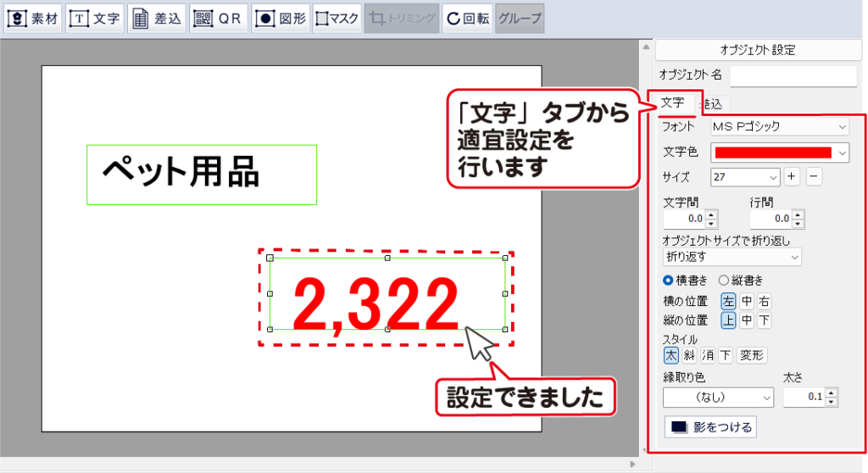Select the 図形 shape tool

point(281,18)
